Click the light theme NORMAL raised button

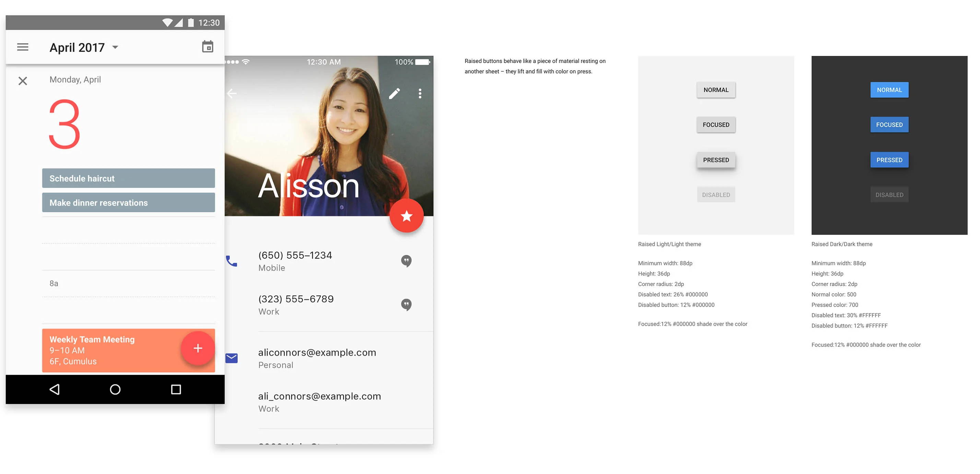(716, 90)
